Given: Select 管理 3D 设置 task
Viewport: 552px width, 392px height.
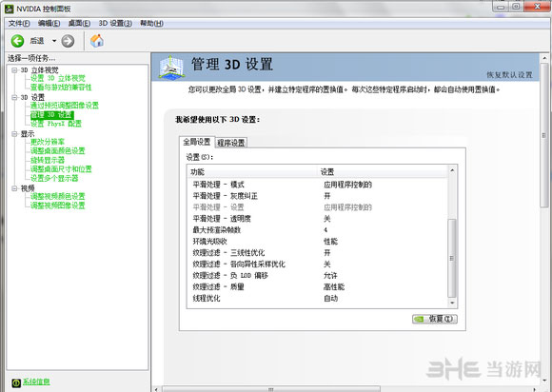Looking at the screenshot, I should point(51,115).
